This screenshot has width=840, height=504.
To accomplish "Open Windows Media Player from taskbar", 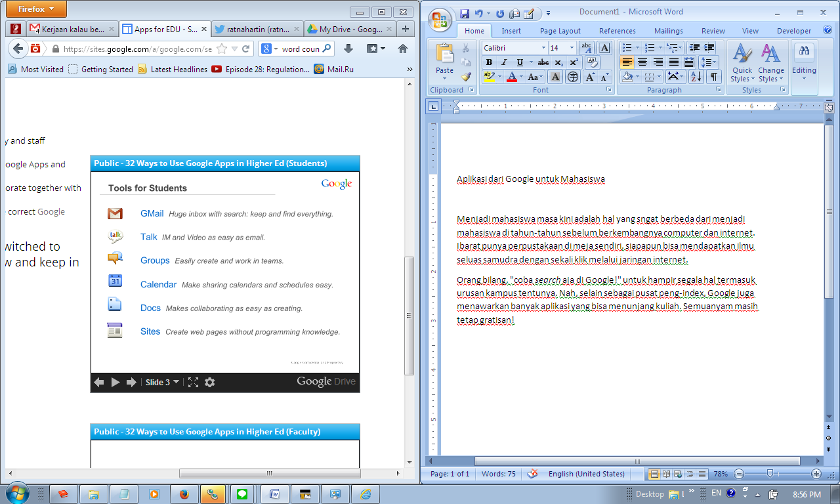I will point(154,494).
